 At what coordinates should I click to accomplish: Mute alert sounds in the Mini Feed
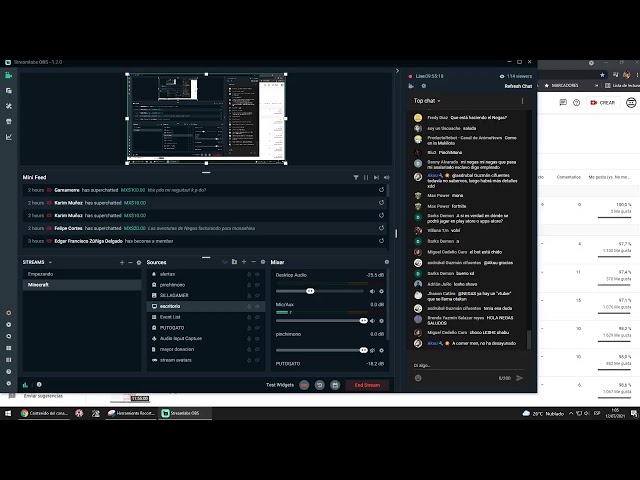(x=387, y=178)
